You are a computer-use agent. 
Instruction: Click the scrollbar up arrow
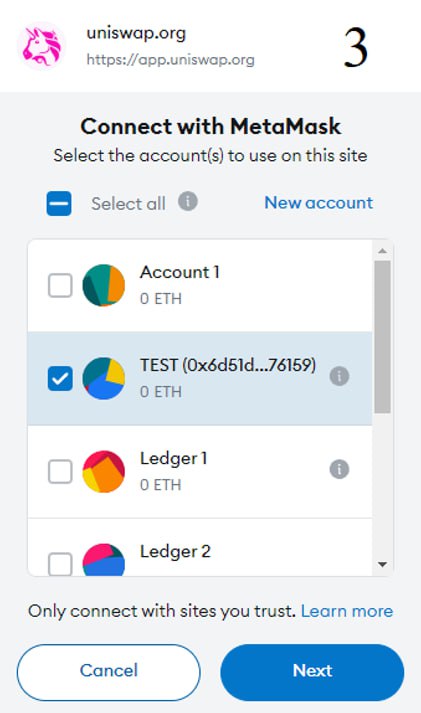click(382, 251)
